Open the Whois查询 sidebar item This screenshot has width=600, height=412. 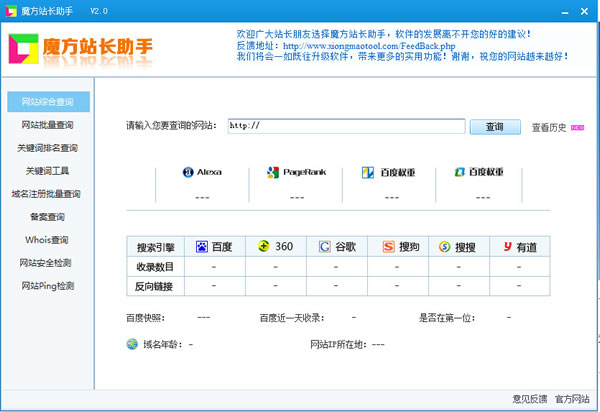point(46,240)
